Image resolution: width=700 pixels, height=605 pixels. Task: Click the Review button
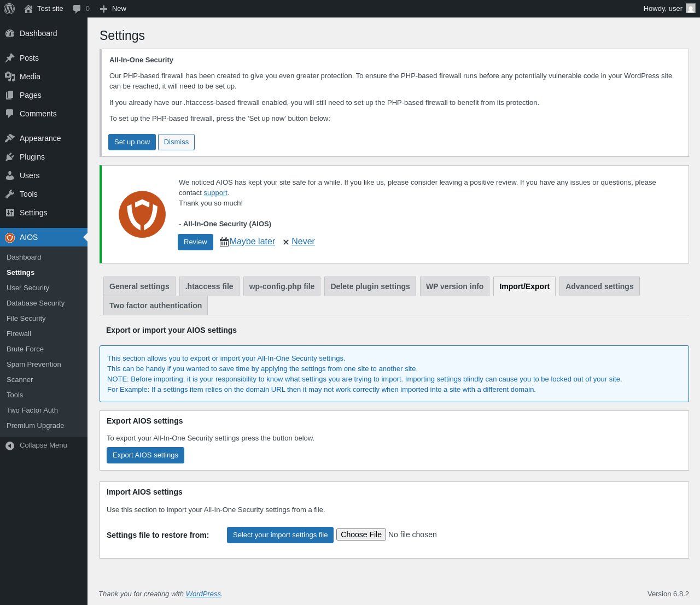click(195, 242)
